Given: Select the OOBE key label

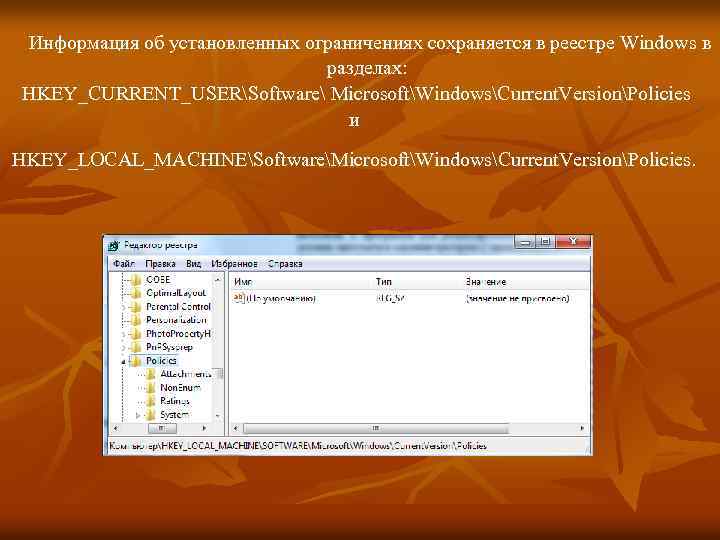Looking at the screenshot, I should point(158,280).
